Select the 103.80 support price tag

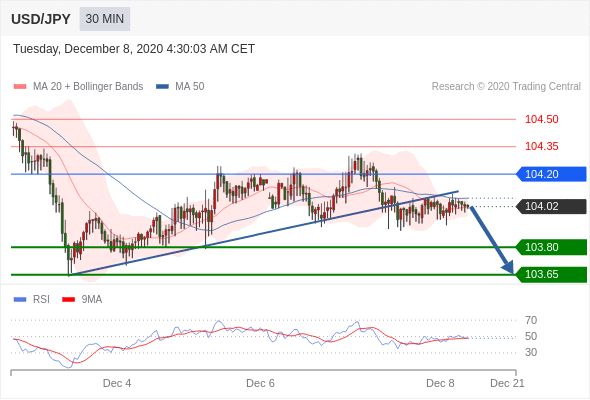tap(551, 247)
